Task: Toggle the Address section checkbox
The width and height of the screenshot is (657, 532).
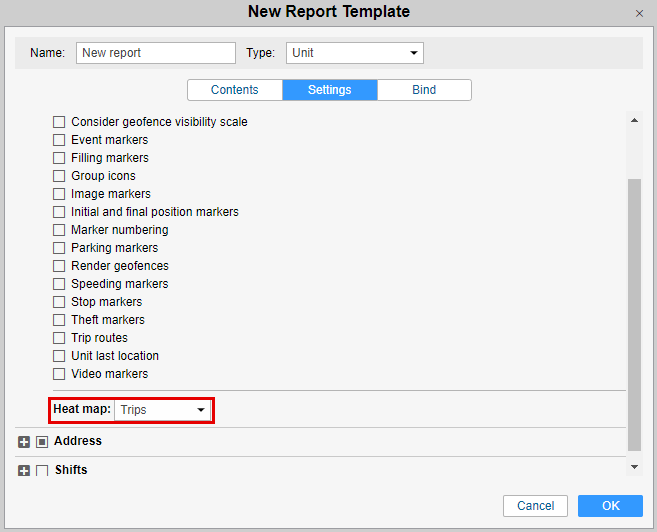Action: [x=42, y=442]
